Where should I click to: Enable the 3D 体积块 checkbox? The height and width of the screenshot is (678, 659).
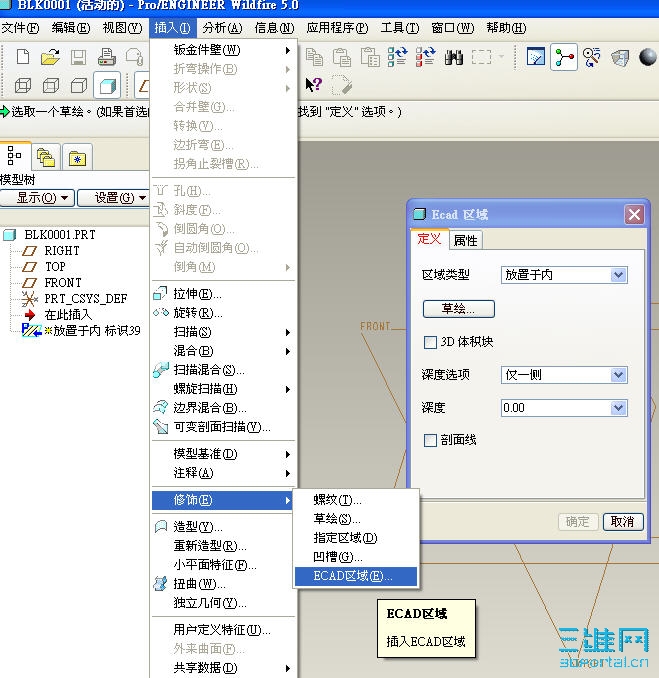click(430, 342)
